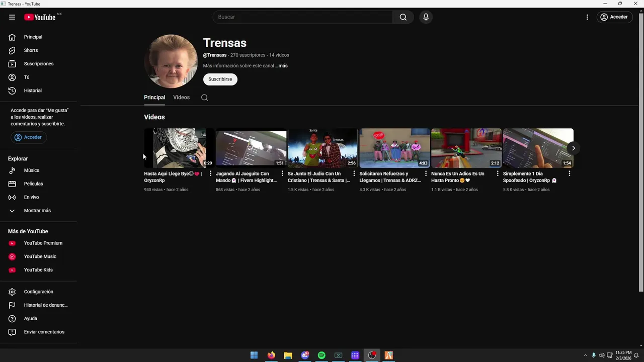Click the Explorar section heading

pos(18,159)
